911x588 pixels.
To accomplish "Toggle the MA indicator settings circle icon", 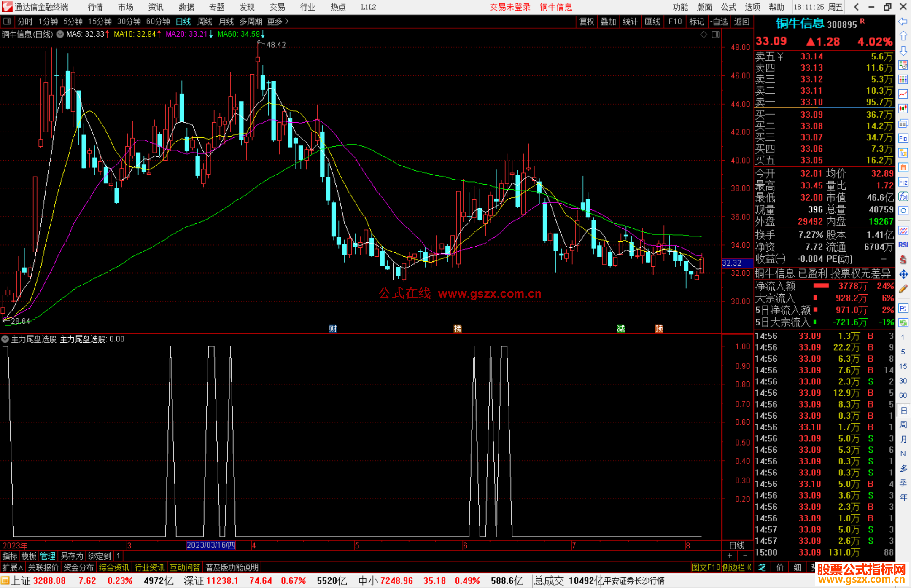I will click(60, 34).
